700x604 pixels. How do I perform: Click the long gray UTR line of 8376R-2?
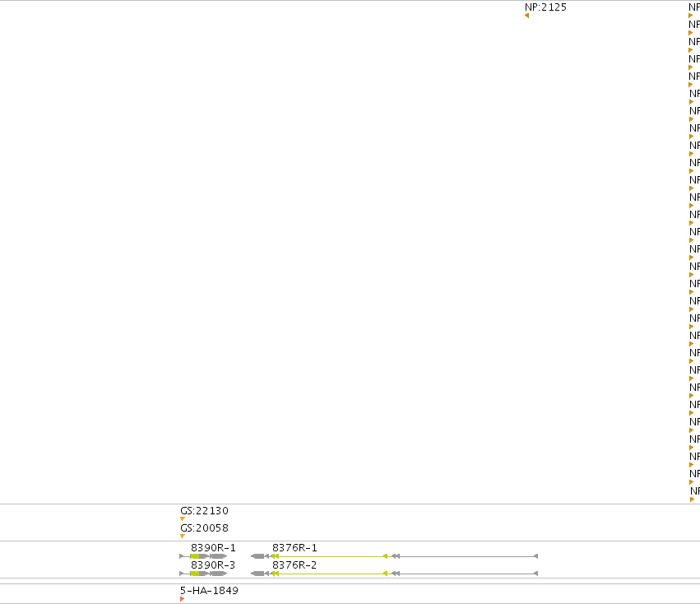(466, 574)
